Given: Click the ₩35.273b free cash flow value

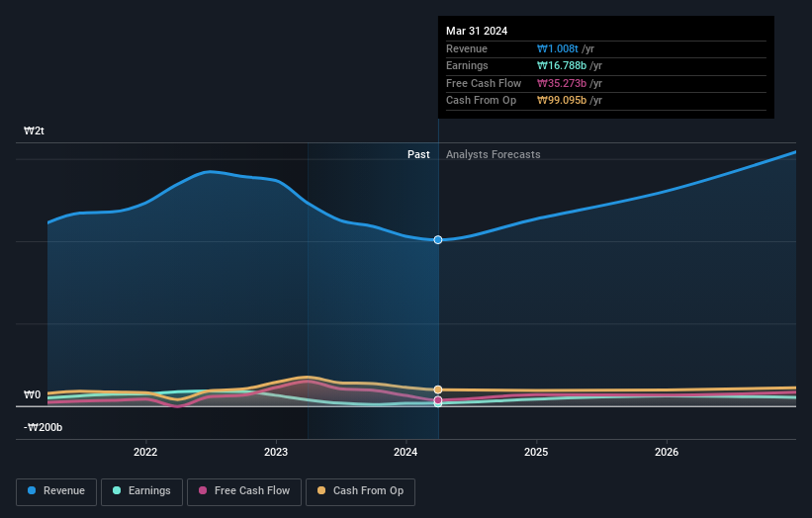Looking at the screenshot, I should [x=562, y=83].
